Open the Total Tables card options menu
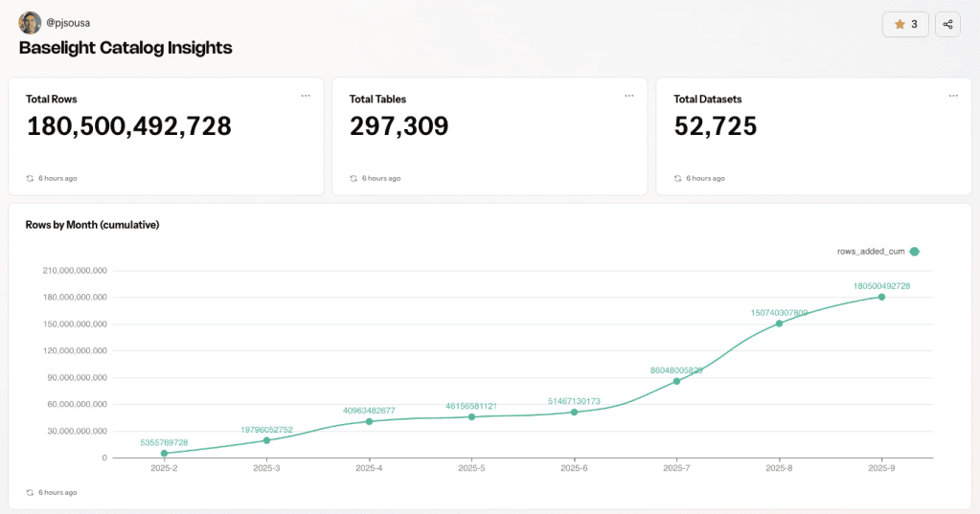Viewport: 980px width, 514px height. tap(629, 96)
